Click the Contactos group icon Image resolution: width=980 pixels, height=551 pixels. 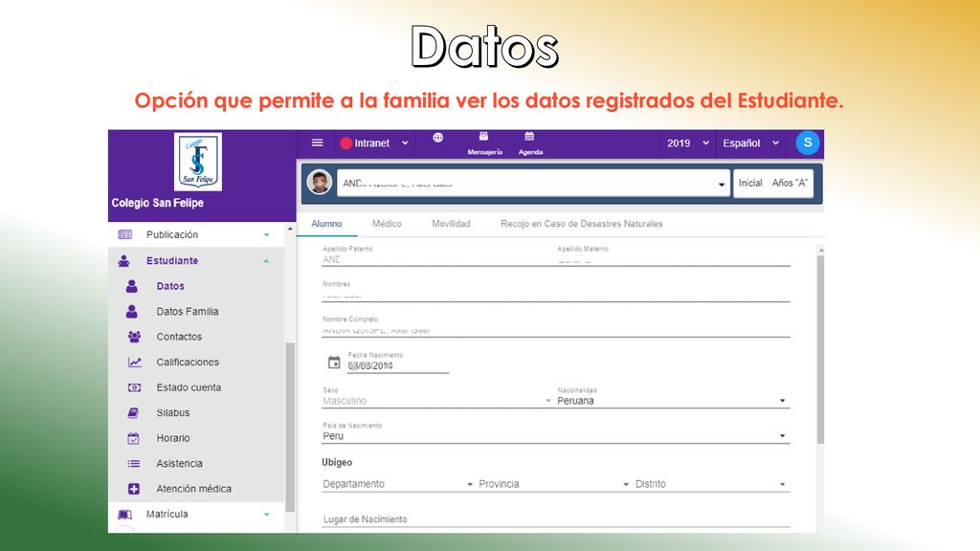point(134,337)
